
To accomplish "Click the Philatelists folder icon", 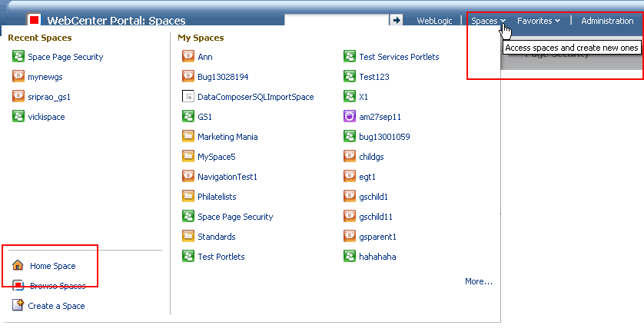I will [188, 196].
